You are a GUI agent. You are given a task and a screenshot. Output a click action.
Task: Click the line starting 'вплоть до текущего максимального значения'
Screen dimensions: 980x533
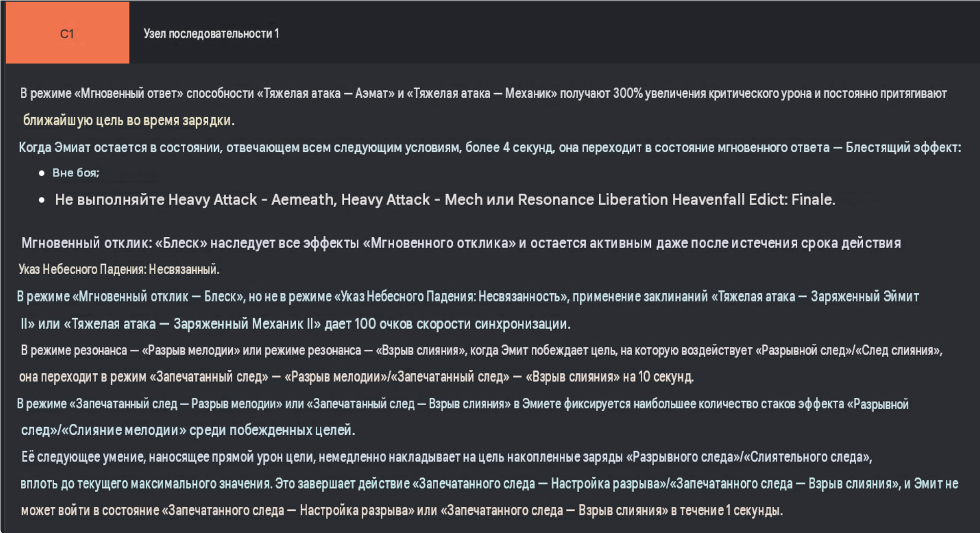click(489, 483)
